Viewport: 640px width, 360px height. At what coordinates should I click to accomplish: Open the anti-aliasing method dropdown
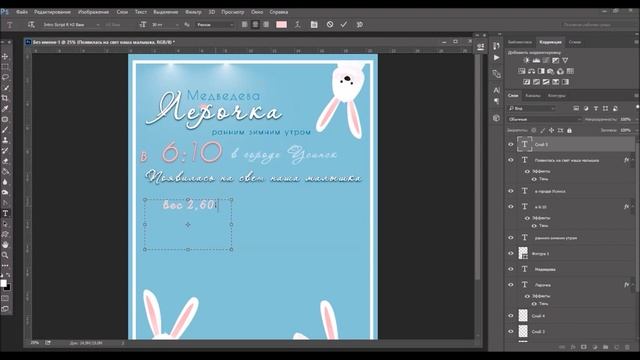(215, 25)
